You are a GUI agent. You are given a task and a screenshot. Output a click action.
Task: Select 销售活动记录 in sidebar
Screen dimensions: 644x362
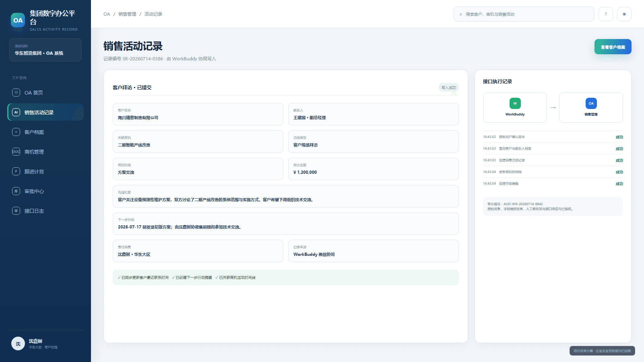45,112
